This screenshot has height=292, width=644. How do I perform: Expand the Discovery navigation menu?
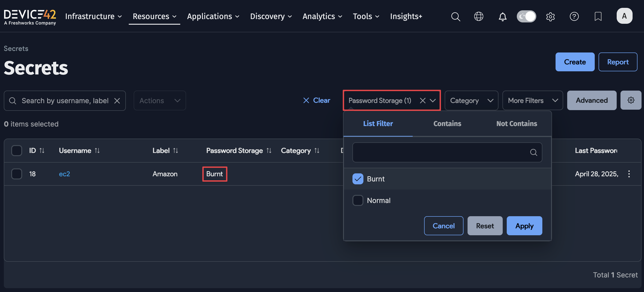pos(271,17)
